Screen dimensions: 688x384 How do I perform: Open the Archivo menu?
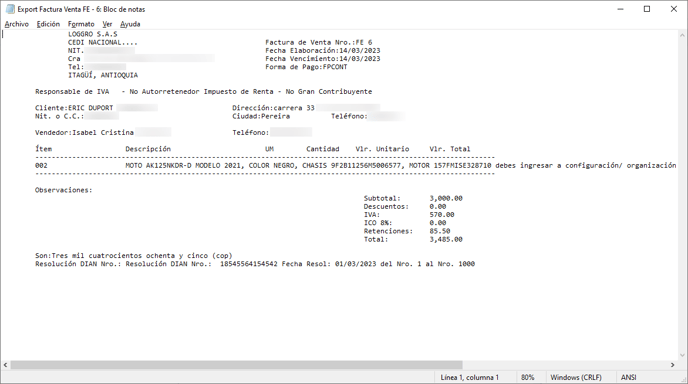coord(17,24)
